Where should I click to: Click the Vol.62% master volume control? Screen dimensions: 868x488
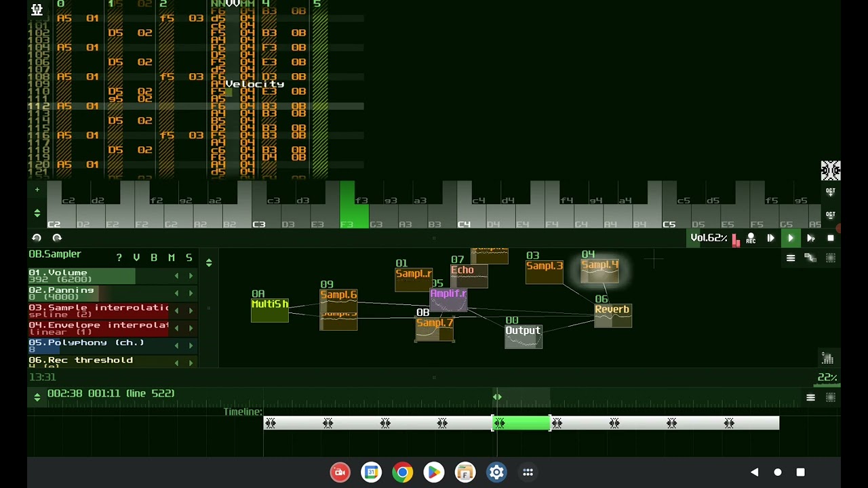(709, 238)
